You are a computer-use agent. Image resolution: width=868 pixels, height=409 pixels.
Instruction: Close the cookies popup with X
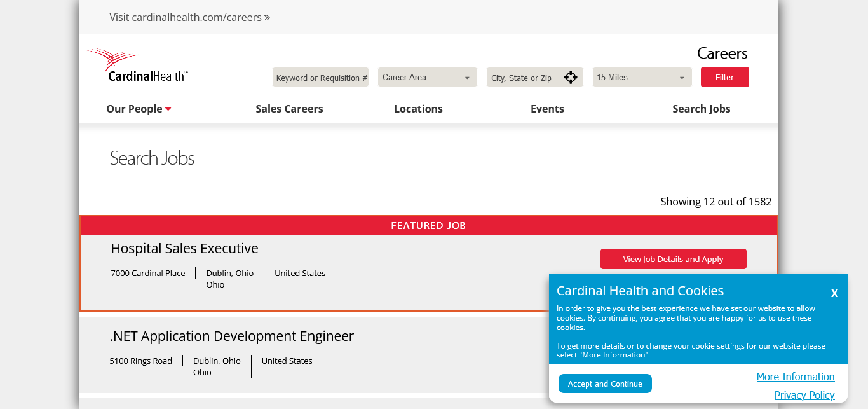834,293
